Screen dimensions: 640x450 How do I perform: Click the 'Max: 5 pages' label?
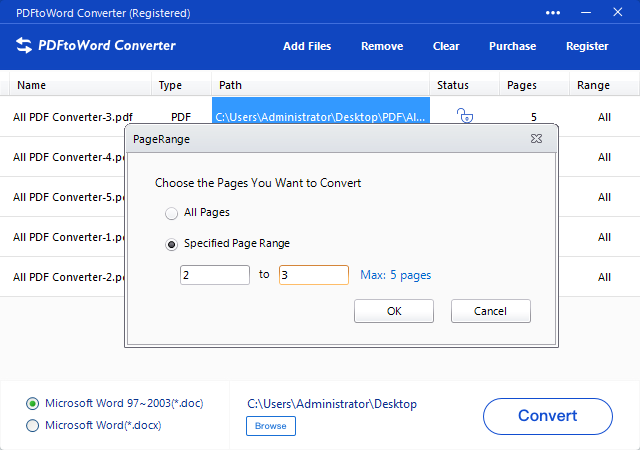(x=396, y=275)
